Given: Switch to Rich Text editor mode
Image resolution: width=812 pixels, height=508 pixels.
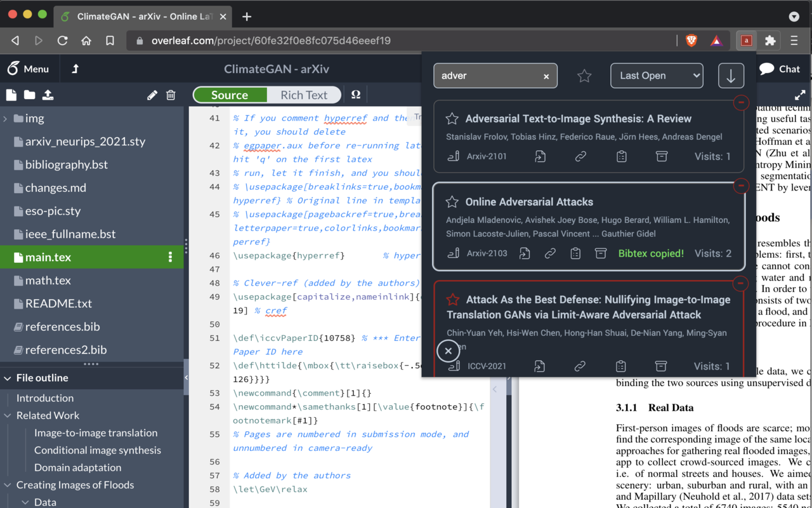Looking at the screenshot, I should point(304,95).
